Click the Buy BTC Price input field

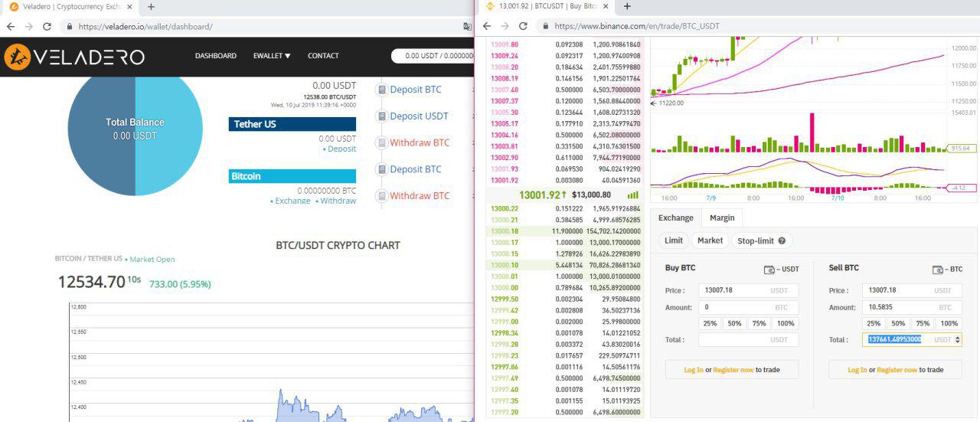pyautogui.click(x=749, y=290)
